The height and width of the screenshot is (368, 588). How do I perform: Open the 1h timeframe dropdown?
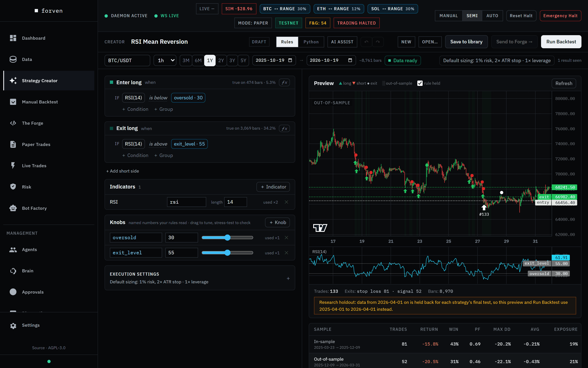point(165,60)
